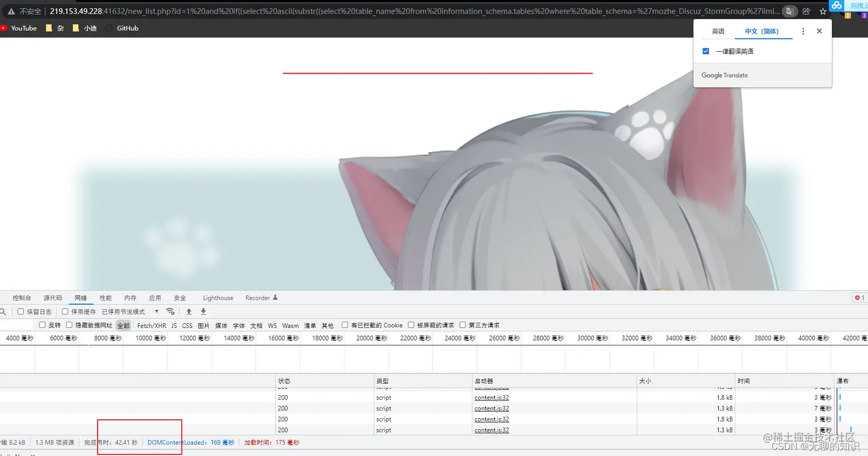Open translate popup's three-dot options menu
Image resolution: width=868 pixels, height=456 pixels.
click(803, 31)
